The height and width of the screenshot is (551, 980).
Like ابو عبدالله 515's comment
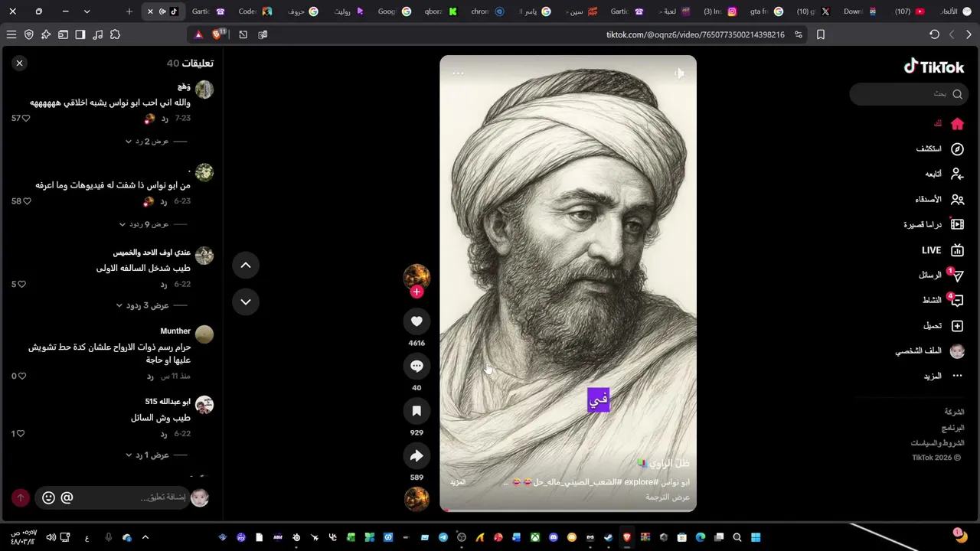pyautogui.click(x=21, y=434)
